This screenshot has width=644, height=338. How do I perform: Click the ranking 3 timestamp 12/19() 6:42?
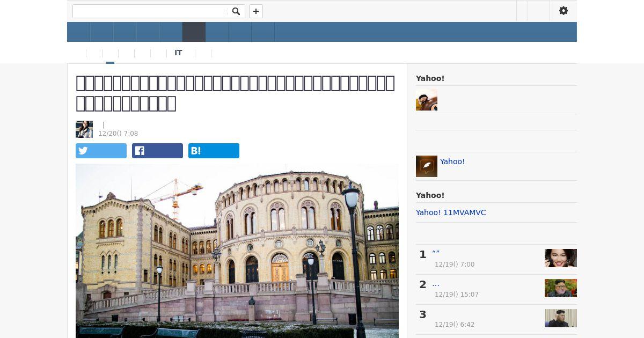click(455, 325)
